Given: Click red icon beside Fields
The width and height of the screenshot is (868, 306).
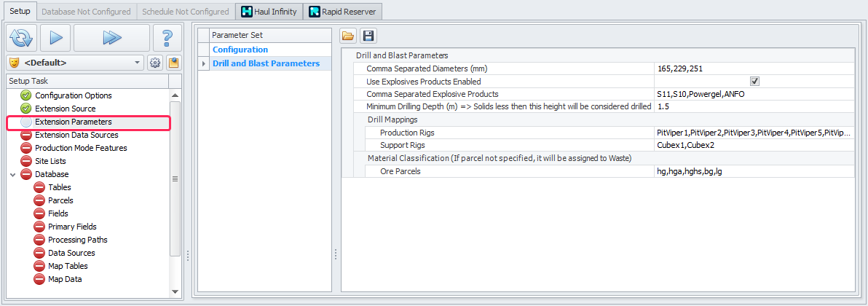Looking at the screenshot, I should (x=39, y=213).
